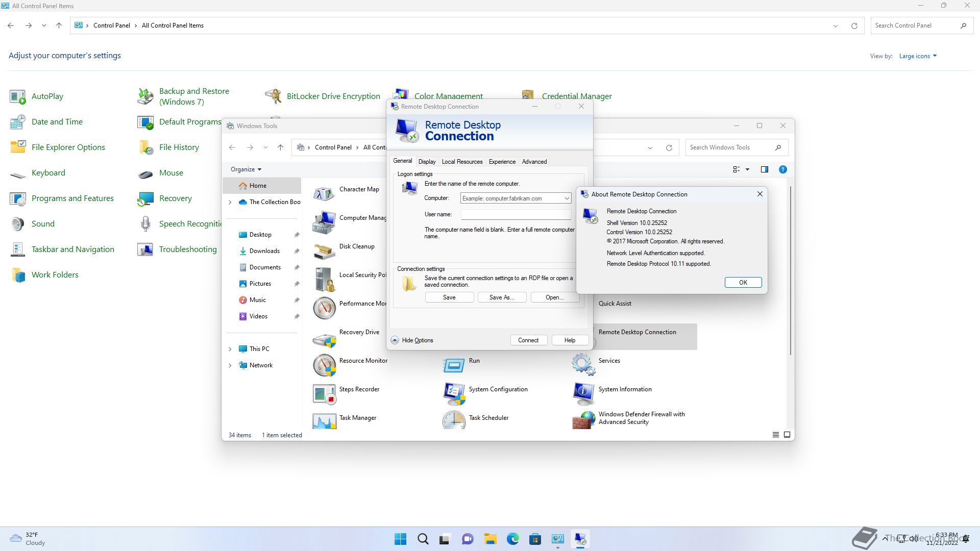
Task: Click the Windows Tools help icon
Action: (782, 169)
